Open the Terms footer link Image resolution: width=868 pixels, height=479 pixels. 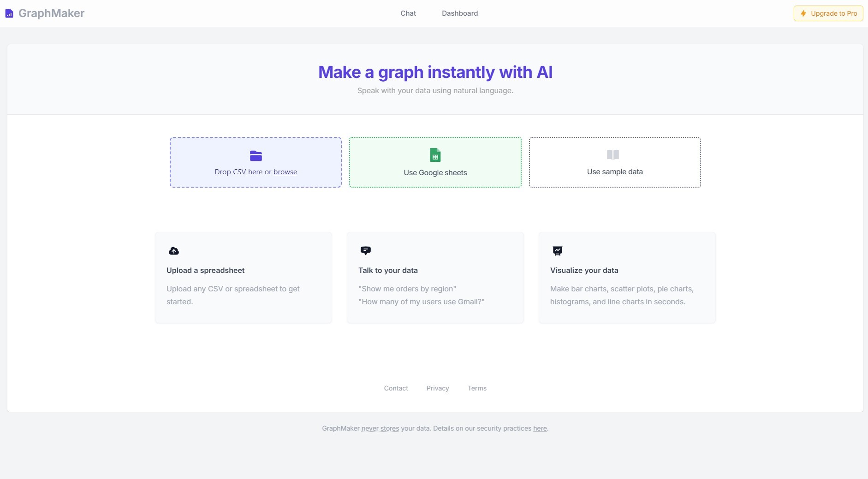pyautogui.click(x=477, y=388)
